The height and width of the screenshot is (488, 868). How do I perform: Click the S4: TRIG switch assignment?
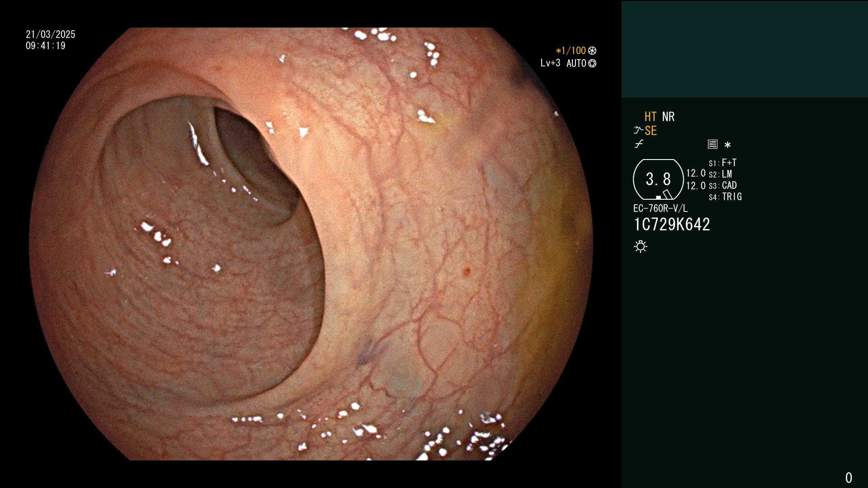click(726, 197)
